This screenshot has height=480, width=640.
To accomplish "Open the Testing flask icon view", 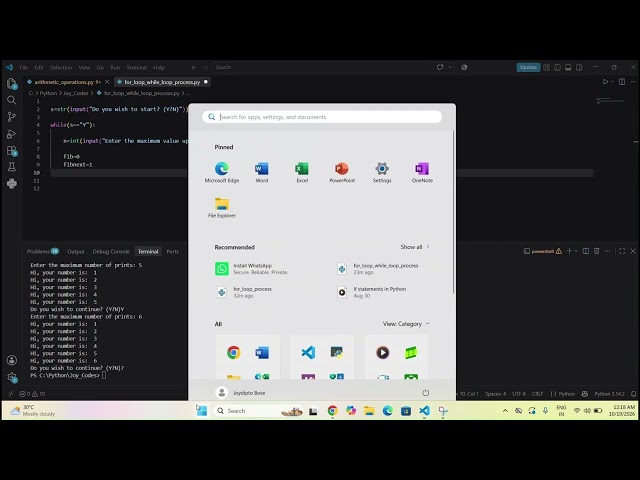I will [11, 167].
